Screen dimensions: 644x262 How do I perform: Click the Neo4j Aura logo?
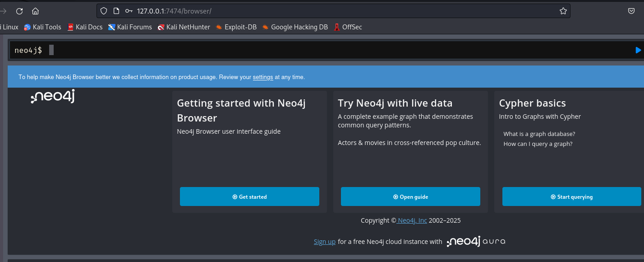tap(476, 242)
